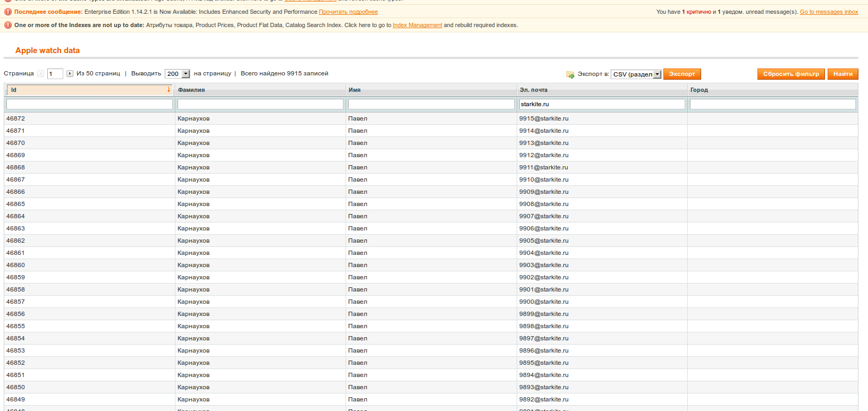Run the search with Найти button
Image resolution: width=868 pixels, height=411 pixels.
[843, 74]
